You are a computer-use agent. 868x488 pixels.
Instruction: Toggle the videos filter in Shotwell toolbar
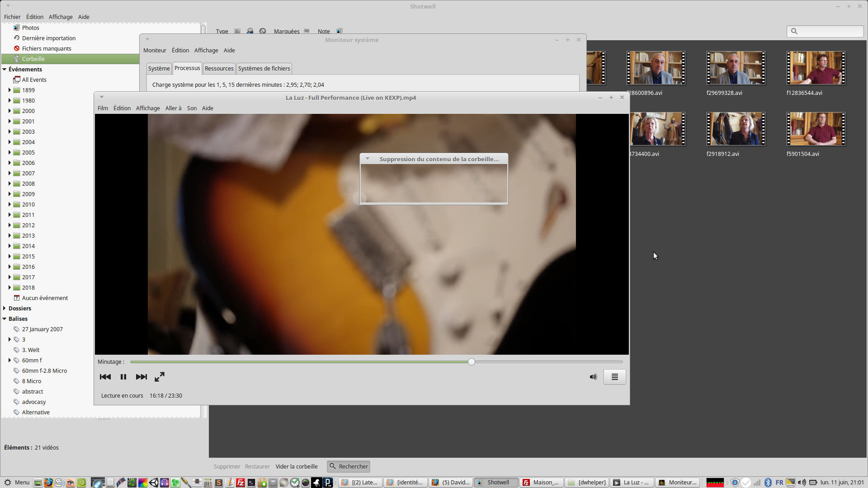(250, 31)
